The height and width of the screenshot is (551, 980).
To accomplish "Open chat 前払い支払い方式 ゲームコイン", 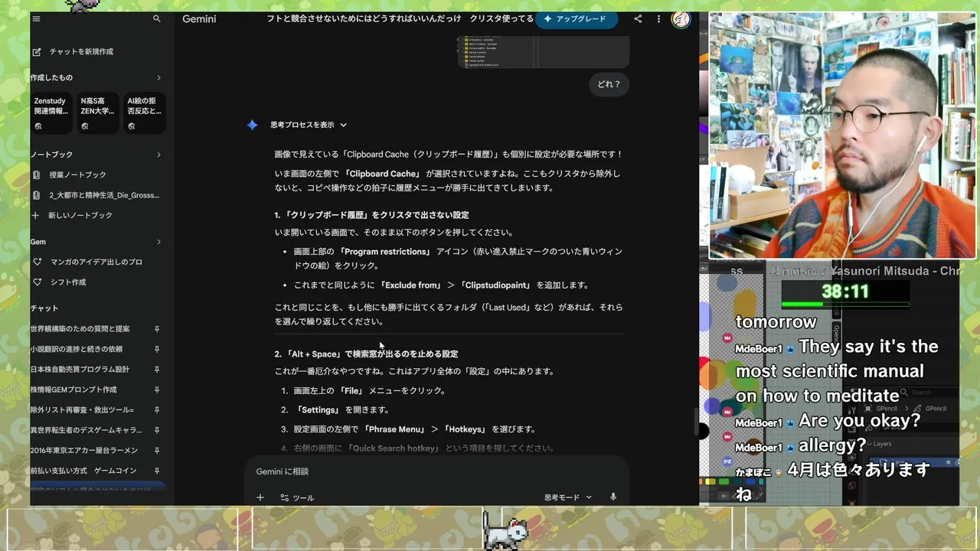I will click(83, 471).
